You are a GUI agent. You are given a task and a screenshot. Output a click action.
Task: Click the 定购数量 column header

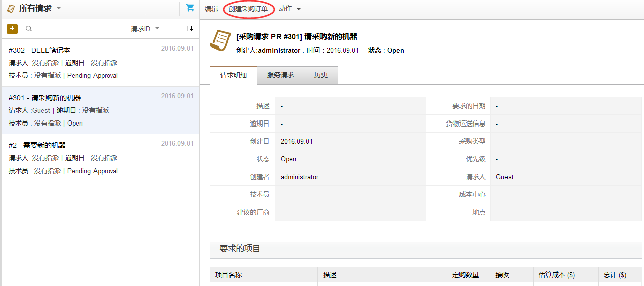pos(466,275)
